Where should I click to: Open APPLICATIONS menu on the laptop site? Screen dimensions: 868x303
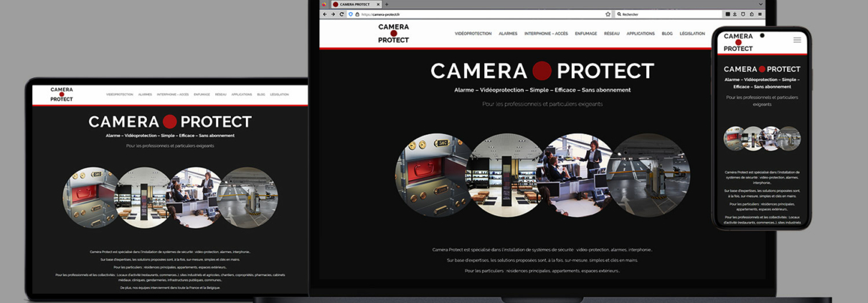(x=641, y=34)
